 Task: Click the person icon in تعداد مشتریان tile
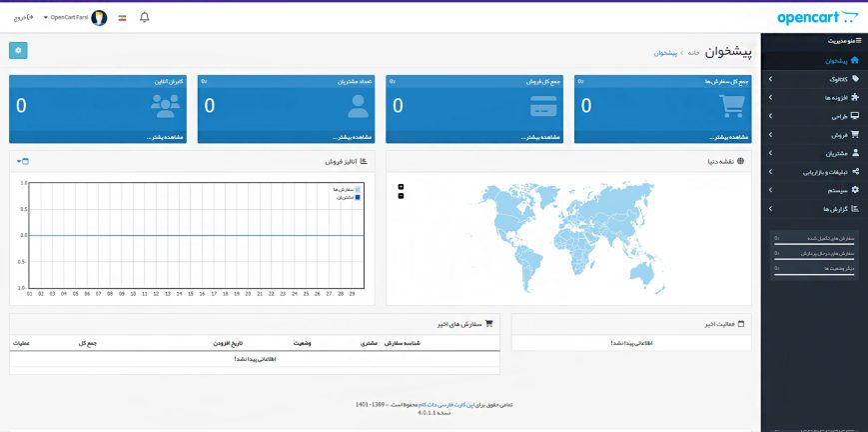359,106
